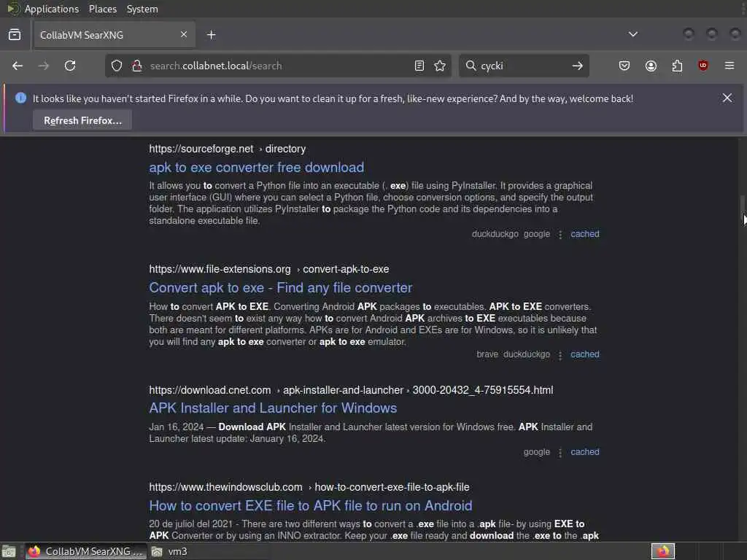The width and height of the screenshot is (747, 560).
Task: Toggle reader view in address bar
Action: (419, 66)
